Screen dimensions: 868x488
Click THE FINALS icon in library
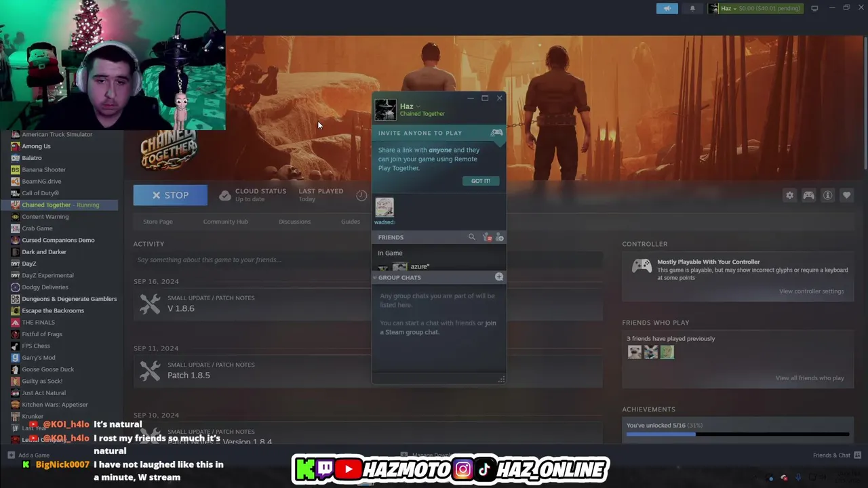(15, 323)
